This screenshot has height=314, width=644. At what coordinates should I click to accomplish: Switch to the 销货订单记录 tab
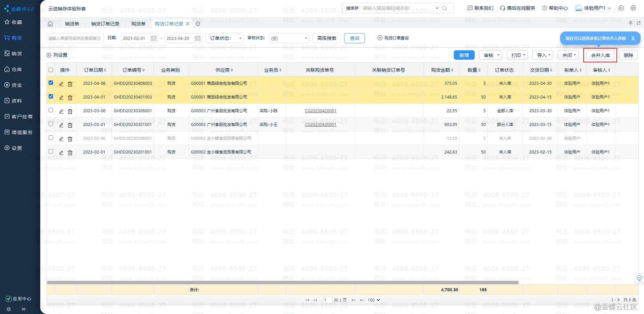tap(105, 24)
